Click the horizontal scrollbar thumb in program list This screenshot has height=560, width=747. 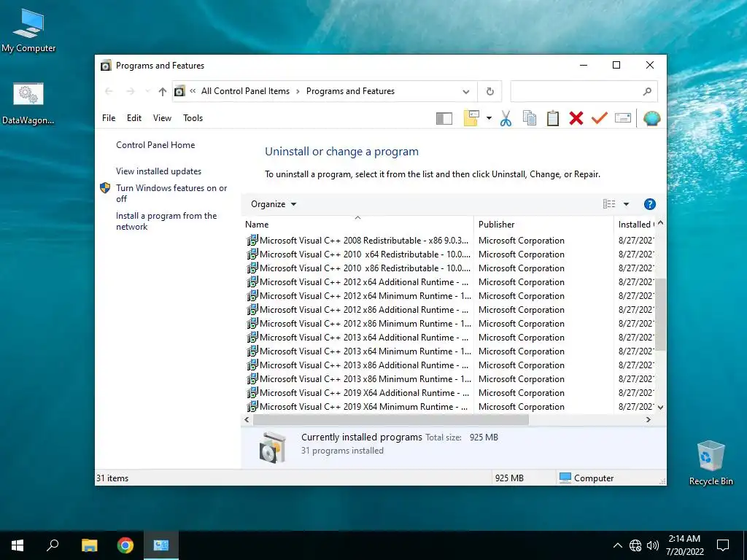coord(391,419)
